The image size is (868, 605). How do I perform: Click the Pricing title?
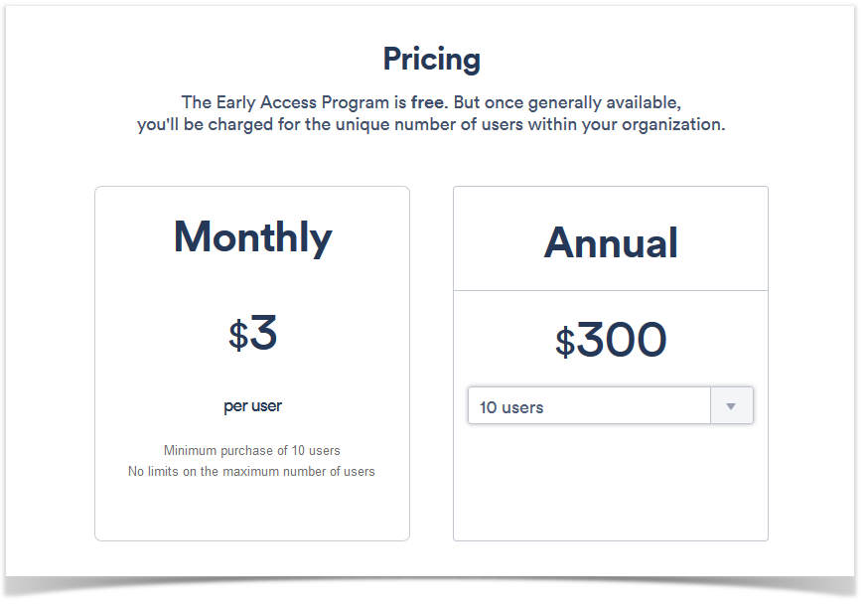(432, 59)
